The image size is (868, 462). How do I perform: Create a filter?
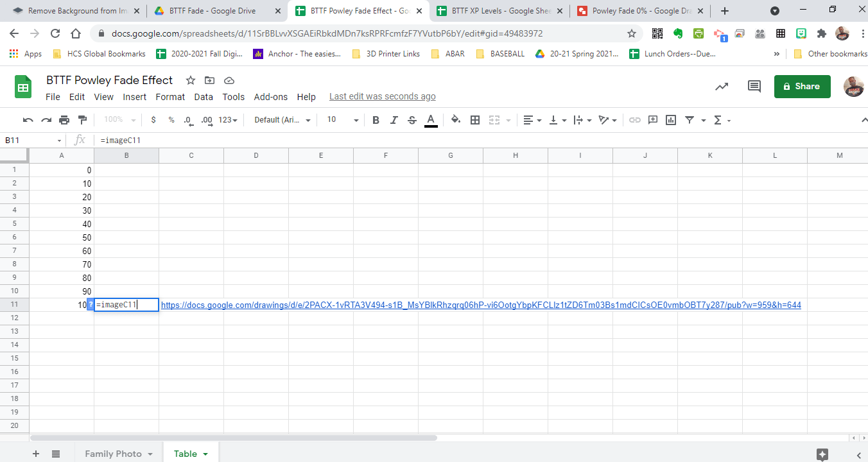coord(688,120)
